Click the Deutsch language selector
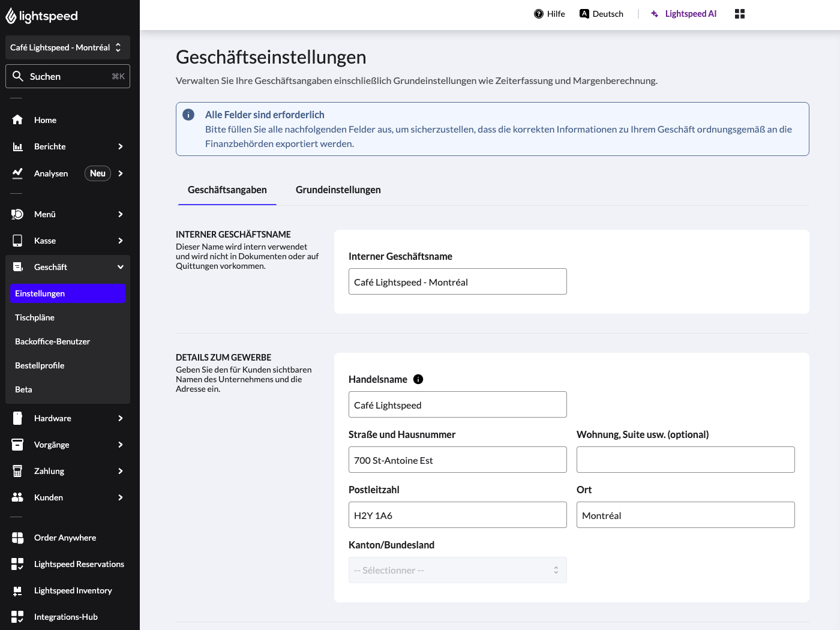This screenshot has width=840, height=630. point(602,14)
